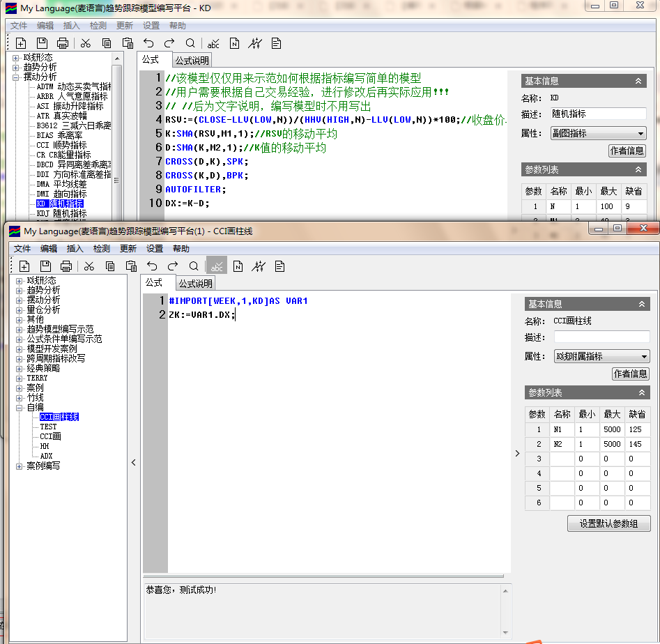Click the 设置默认参数组 button
Screen dimensions: 660x644
(x=609, y=523)
